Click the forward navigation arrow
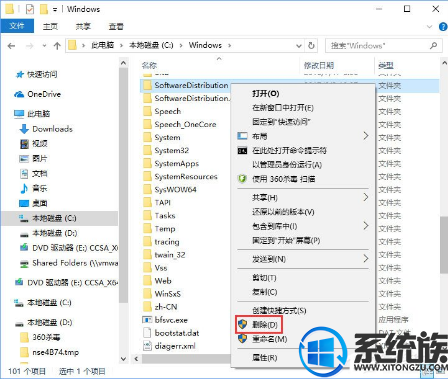The width and height of the screenshot is (448, 380). (30, 46)
